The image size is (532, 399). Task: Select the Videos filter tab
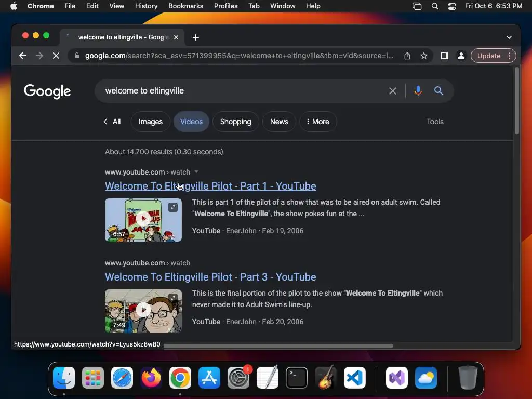click(191, 122)
